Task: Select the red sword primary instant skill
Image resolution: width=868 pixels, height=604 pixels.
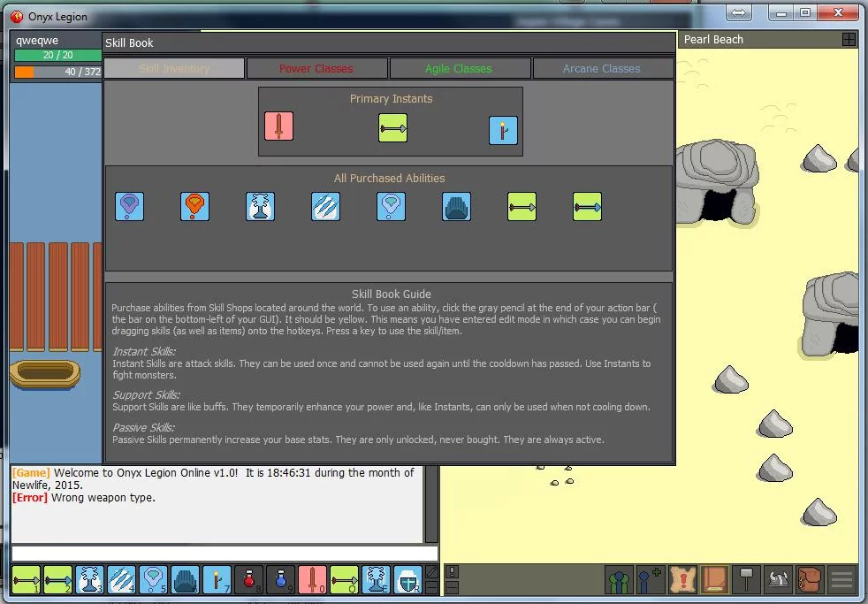Action: click(278, 127)
